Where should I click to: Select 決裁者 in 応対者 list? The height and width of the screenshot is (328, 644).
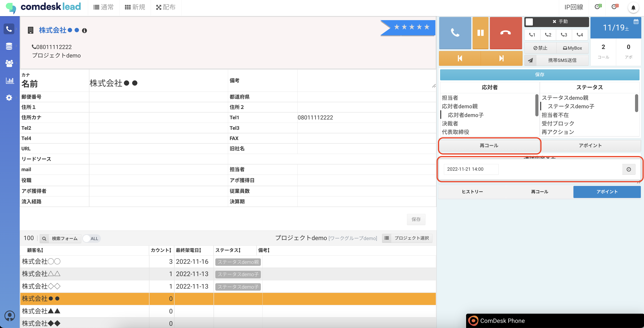point(450,124)
